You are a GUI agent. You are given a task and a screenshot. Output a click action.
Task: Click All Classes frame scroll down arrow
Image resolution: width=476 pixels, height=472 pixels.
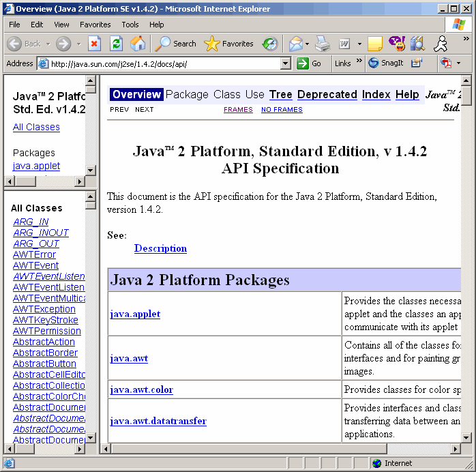[90, 437]
